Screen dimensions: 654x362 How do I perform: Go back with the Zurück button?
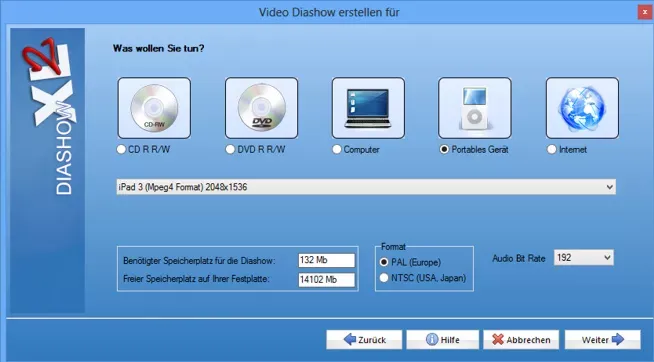tap(364, 340)
